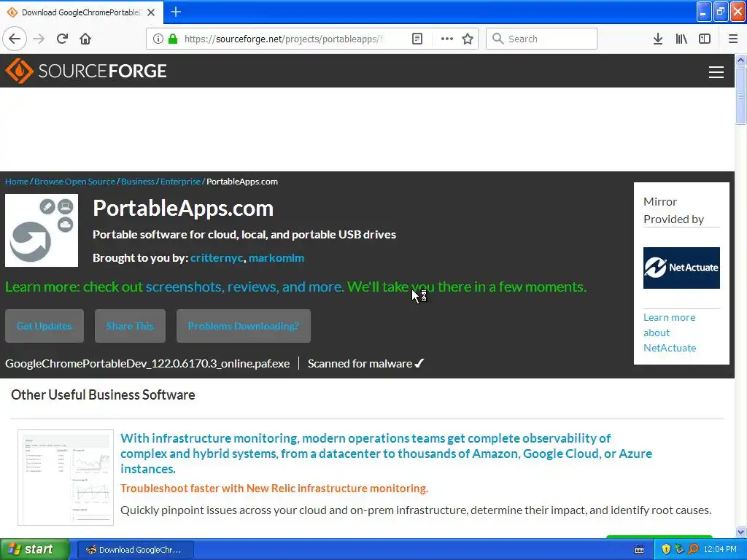Go back with the browser back arrow
The height and width of the screenshot is (560, 747).
coord(15,39)
